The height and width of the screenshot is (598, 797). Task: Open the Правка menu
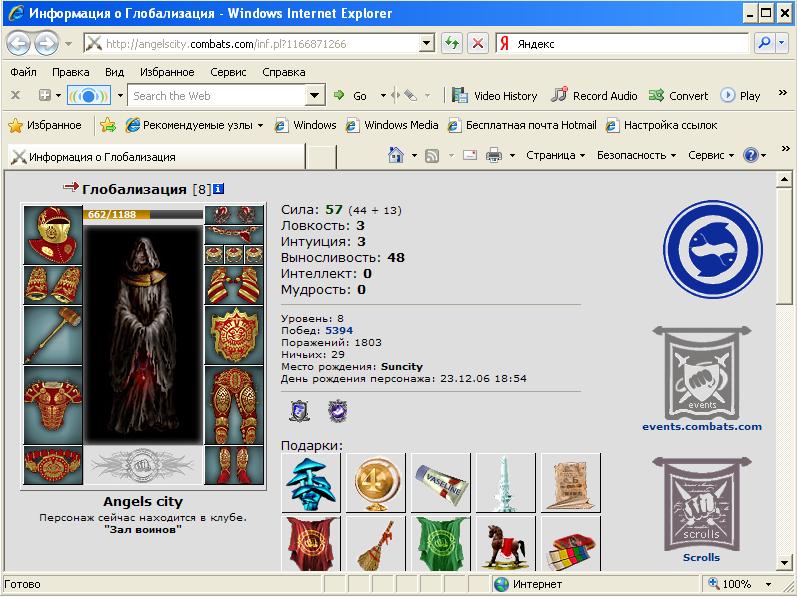[x=71, y=72]
